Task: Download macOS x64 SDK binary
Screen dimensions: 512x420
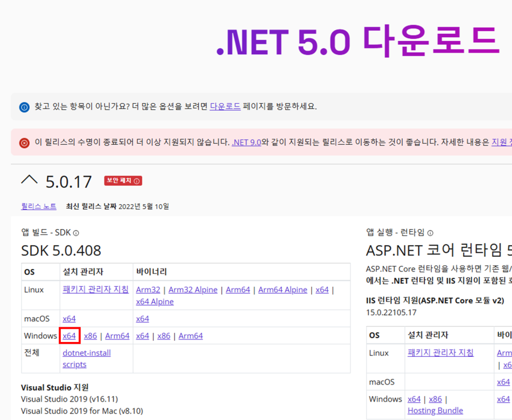Action: pos(143,318)
